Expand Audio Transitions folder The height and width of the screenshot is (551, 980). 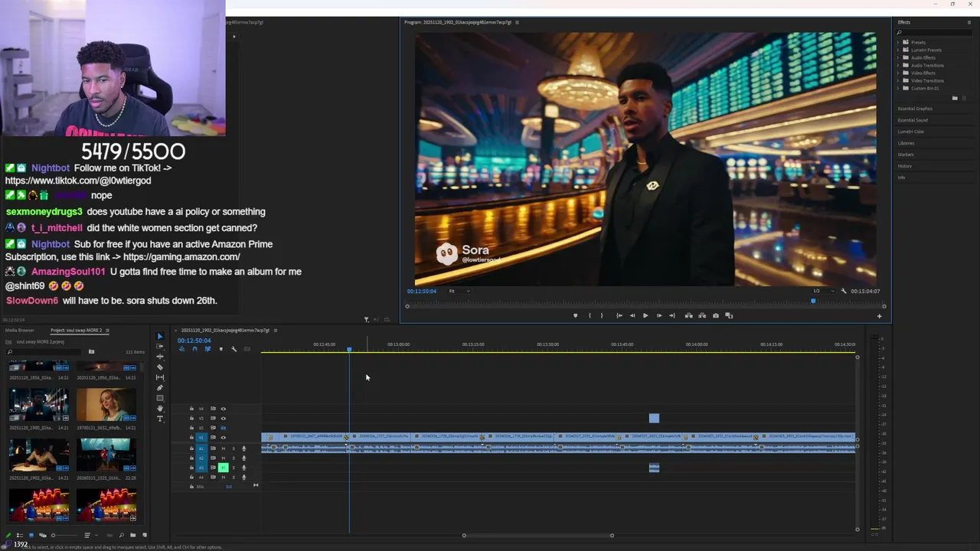[x=899, y=65]
